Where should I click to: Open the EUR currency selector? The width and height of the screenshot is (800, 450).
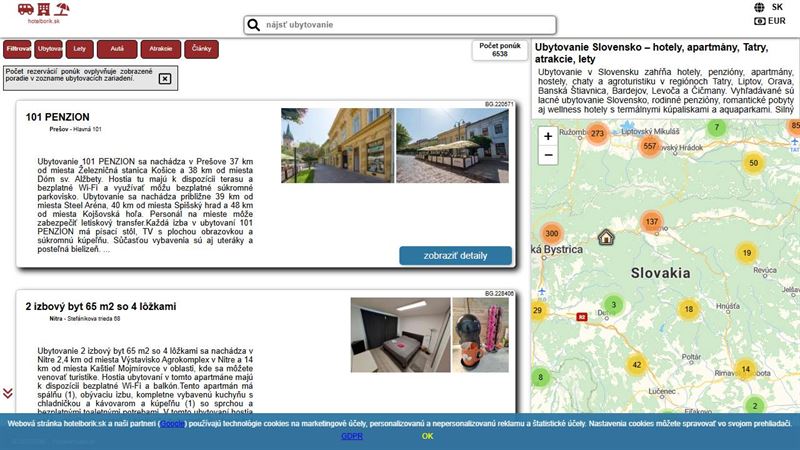pyautogui.click(x=777, y=21)
